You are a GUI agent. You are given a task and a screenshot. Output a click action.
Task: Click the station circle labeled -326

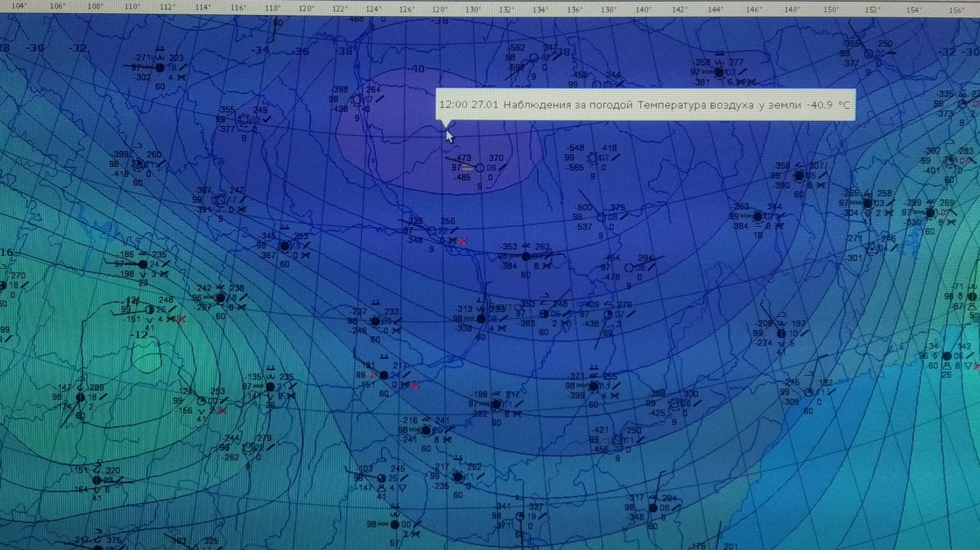pyautogui.click(x=432, y=231)
